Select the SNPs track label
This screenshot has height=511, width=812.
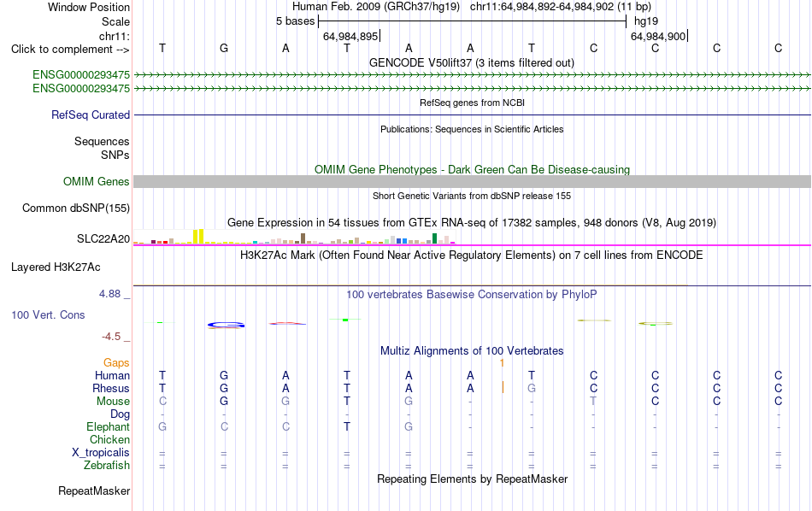(x=115, y=155)
